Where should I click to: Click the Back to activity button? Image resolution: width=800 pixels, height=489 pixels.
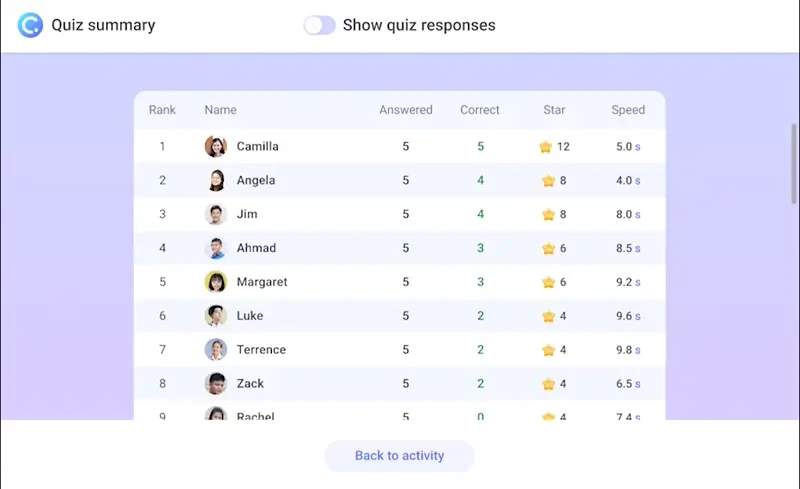click(x=399, y=455)
